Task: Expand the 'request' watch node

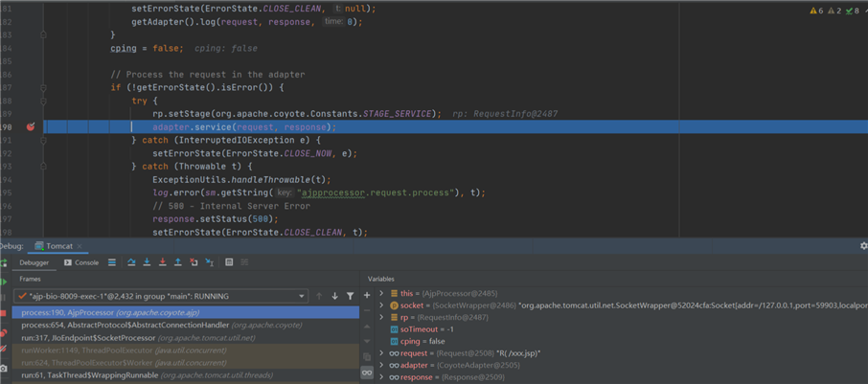Action: coord(381,353)
